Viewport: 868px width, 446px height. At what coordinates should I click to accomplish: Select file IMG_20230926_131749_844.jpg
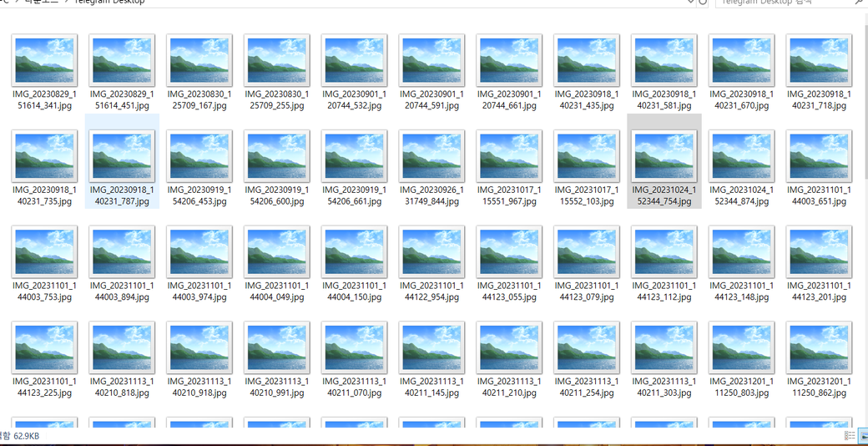431,156
